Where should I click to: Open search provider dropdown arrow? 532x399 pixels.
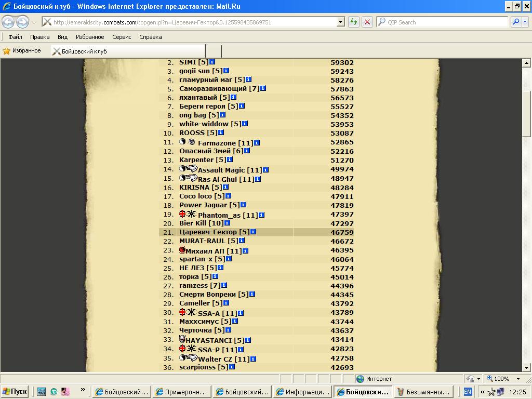(525, 22)
